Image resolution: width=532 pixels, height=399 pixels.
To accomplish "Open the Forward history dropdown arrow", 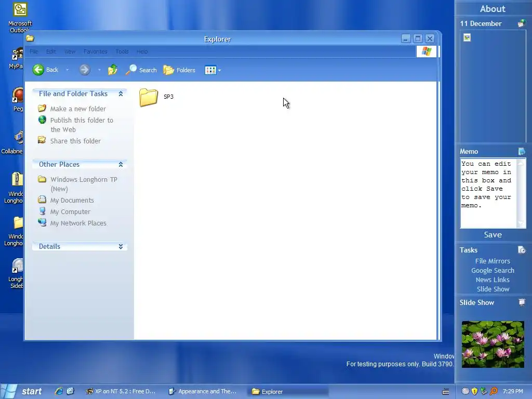I will click(99, 70).
